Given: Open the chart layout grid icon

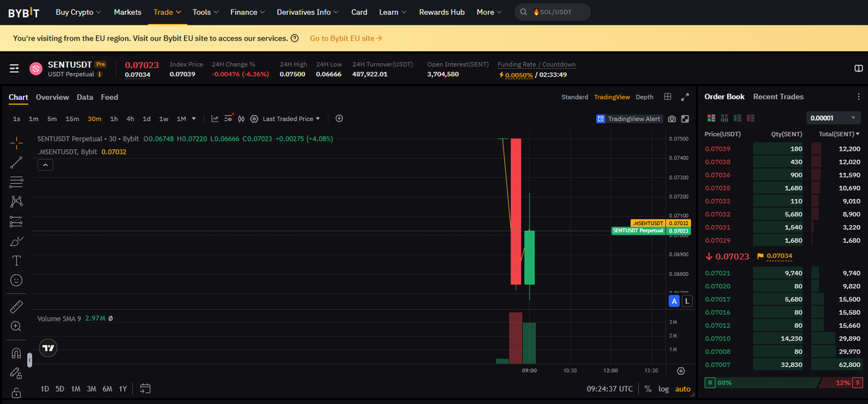Looking at the screenshot, I should 667,97.
